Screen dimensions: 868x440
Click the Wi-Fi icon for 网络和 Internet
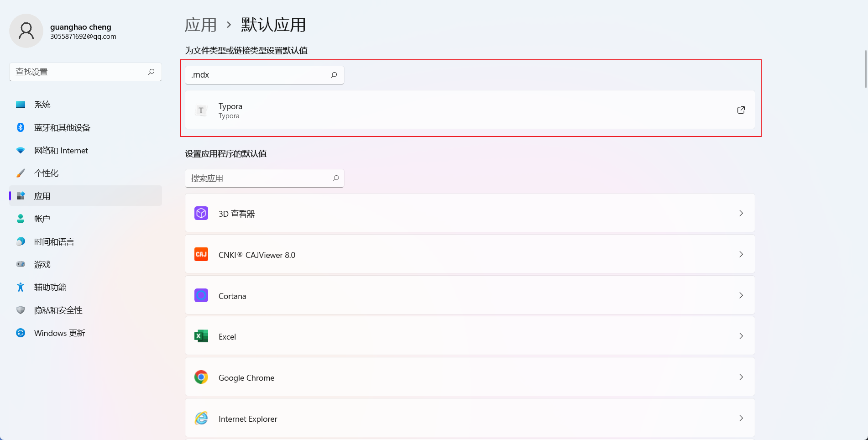21,150
